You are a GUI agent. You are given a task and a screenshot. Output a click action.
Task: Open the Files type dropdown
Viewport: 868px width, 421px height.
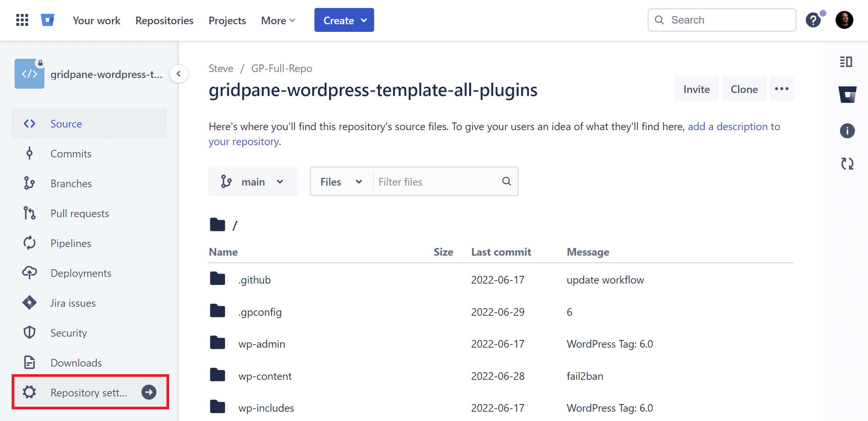341,182
